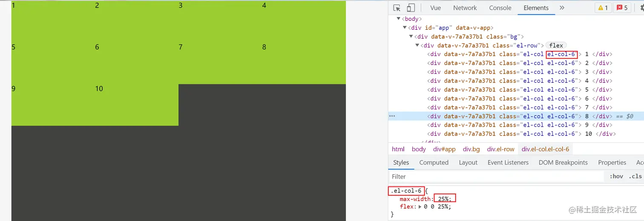Screen dimensions: 644x221
Task: Collapse the div class el-row node
Action: (417, 45)
